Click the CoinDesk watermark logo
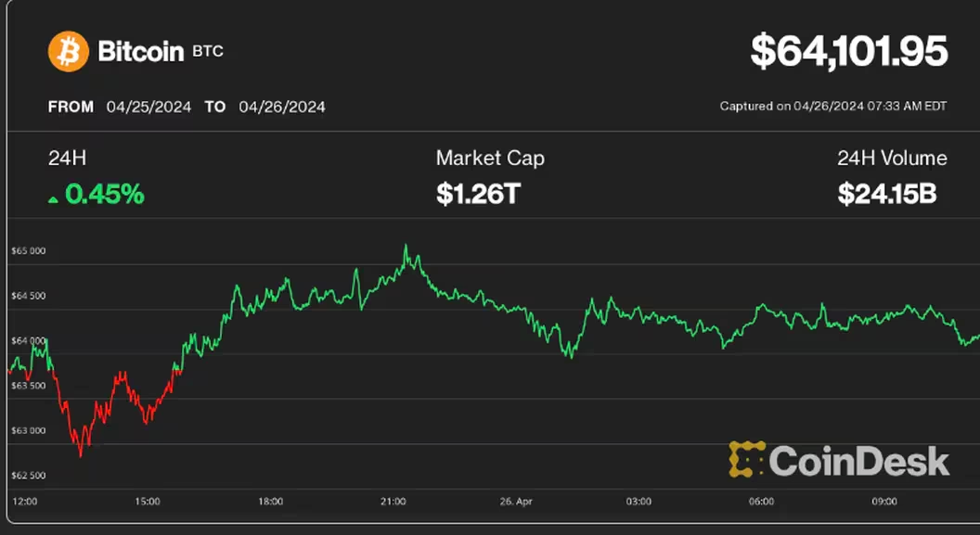980x535 pixels. pyautogui.click(x=839, y=460)
